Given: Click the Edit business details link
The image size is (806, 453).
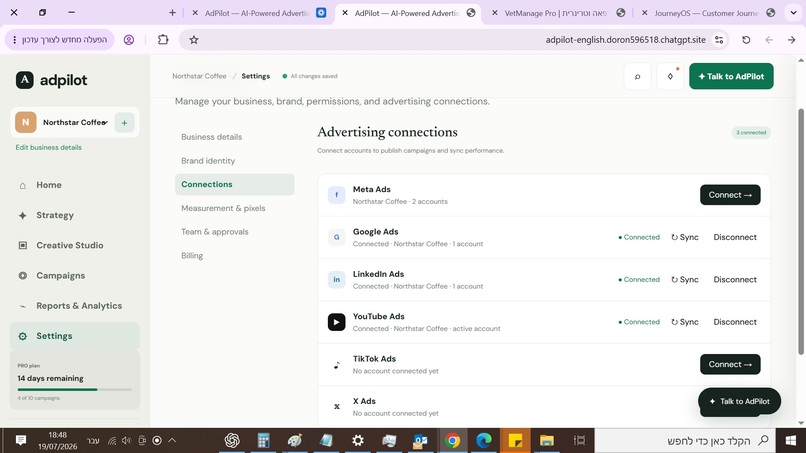Looking at the screenshot, I should click(48, 148).
